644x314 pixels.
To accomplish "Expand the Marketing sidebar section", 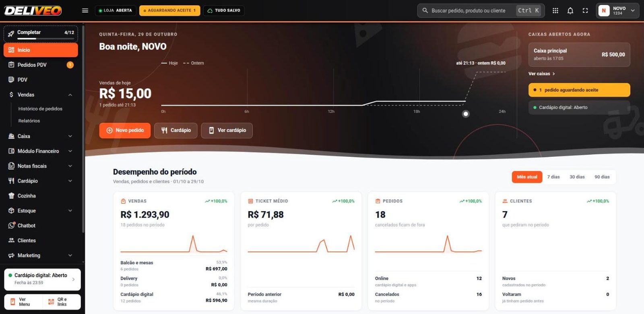I will 41,255.
